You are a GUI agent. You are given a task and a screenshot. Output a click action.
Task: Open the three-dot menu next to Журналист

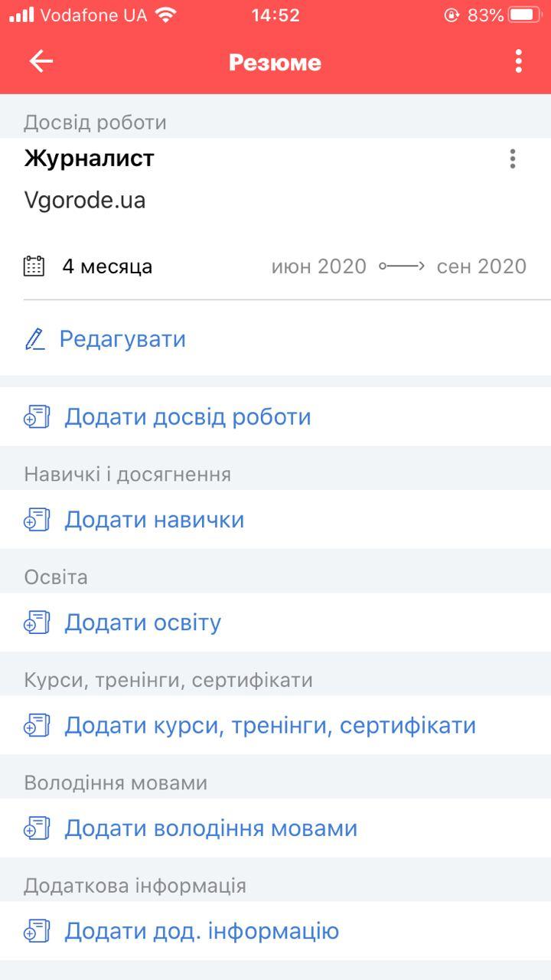pyautogui.click(x=512, y=158)
